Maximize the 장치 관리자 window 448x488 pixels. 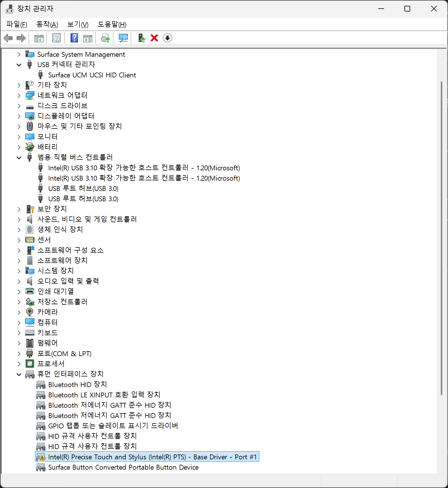point(407,9)
